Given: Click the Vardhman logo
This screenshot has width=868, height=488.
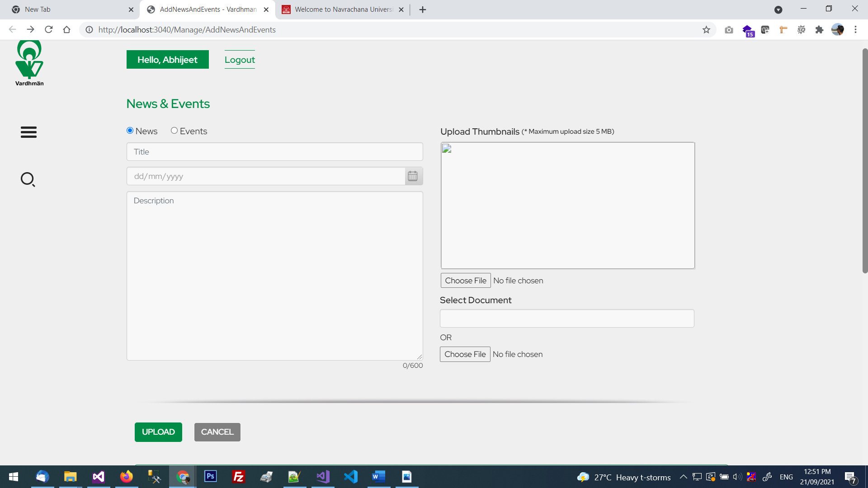Looking at the screenshot, I should point(29,63).
